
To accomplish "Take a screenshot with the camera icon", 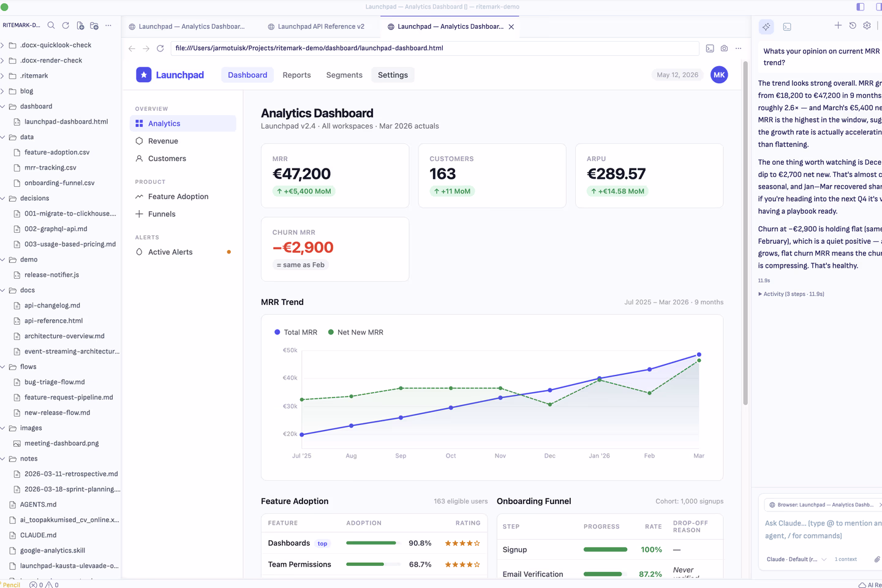I will coord(724,48).
